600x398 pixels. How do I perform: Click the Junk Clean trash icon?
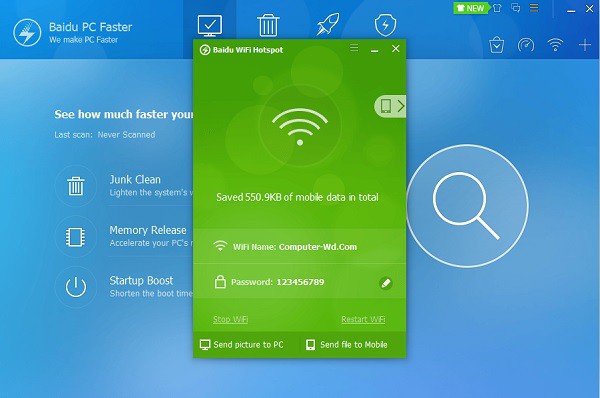[76, 186]
